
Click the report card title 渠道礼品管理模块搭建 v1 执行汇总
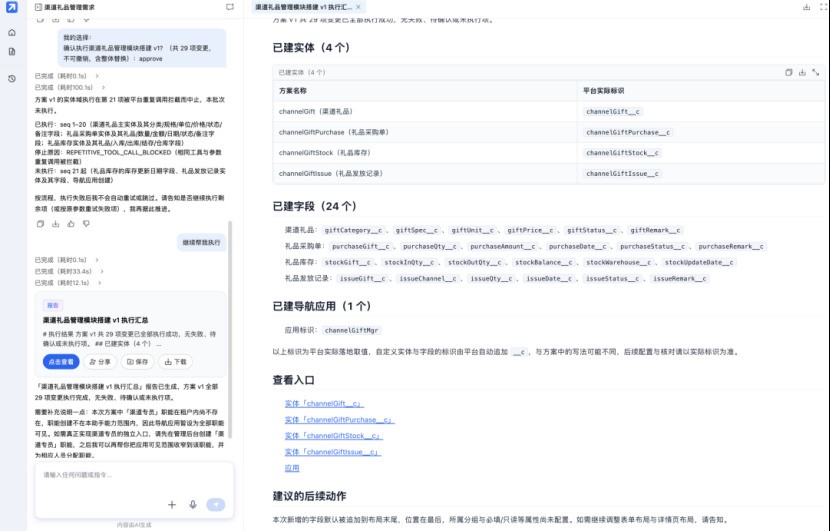point(95,320)
